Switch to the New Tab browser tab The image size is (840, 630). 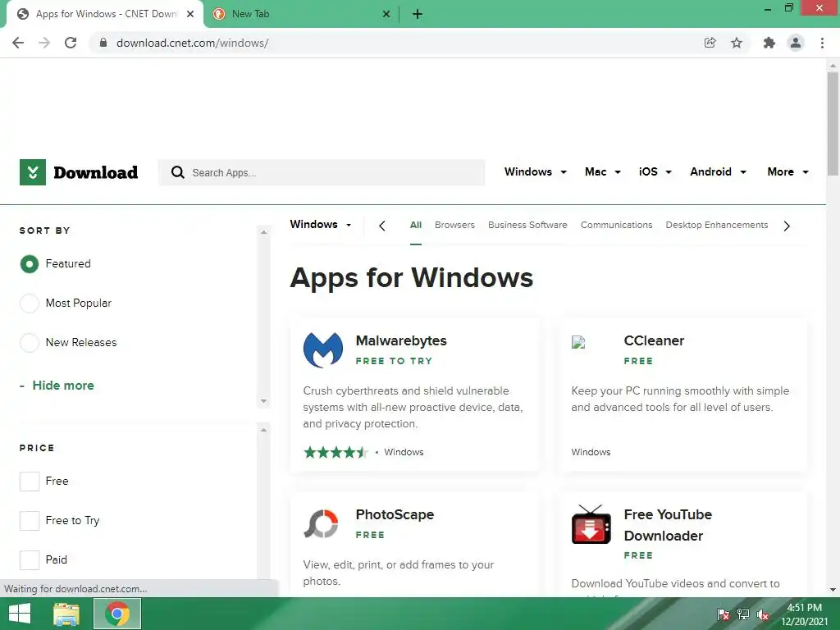pos(300,15)
